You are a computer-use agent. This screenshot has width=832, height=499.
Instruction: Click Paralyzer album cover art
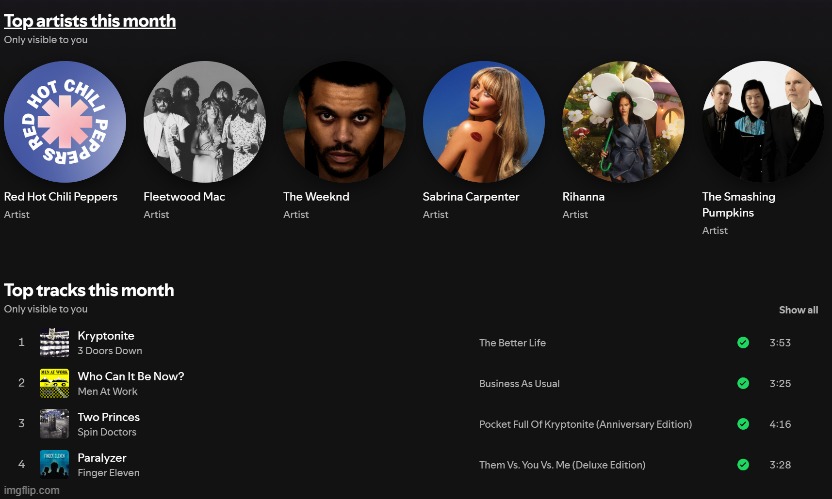pyautogui.click(x=54, y=464)
